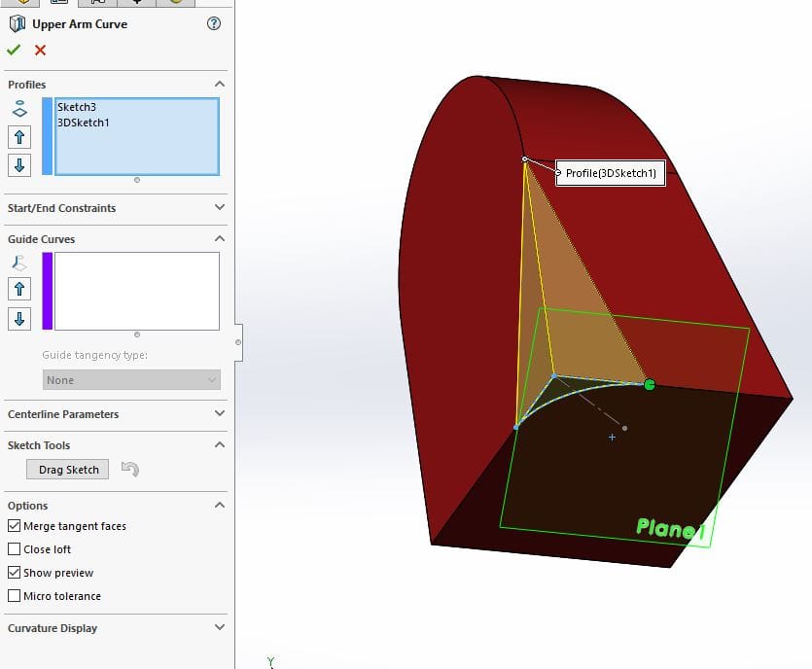Select 3DSketch1 in the Profiles list
The width and height of the screenshot is (812, 669).
[x=84, y=123]
